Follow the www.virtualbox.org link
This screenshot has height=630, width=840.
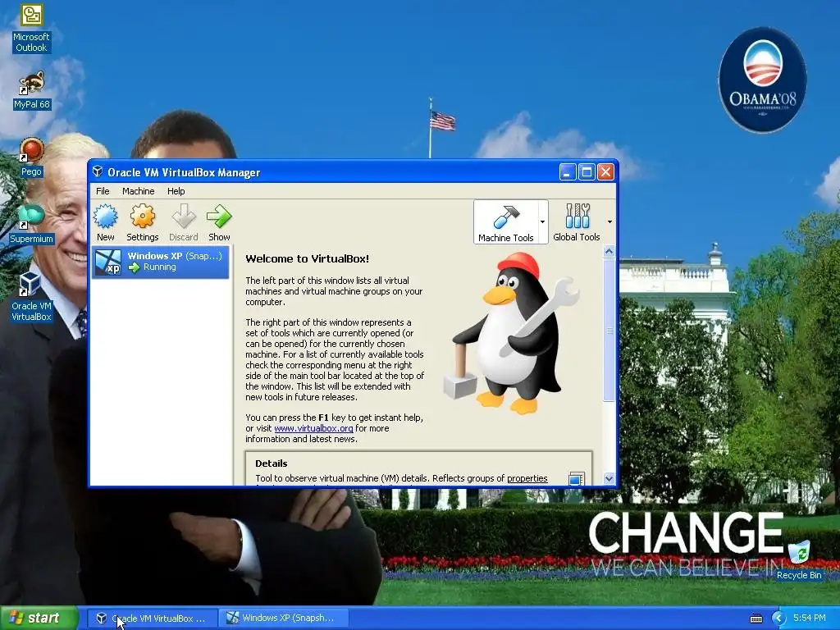click(313, 428)
